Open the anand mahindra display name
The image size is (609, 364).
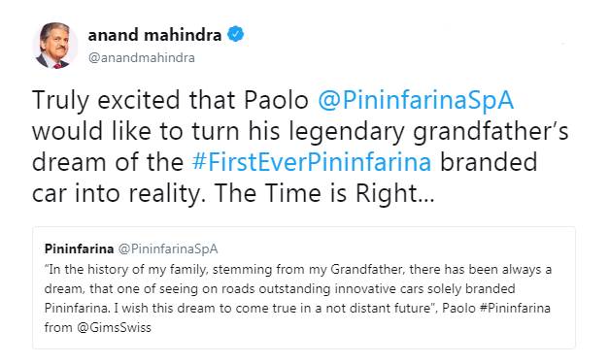154,35
